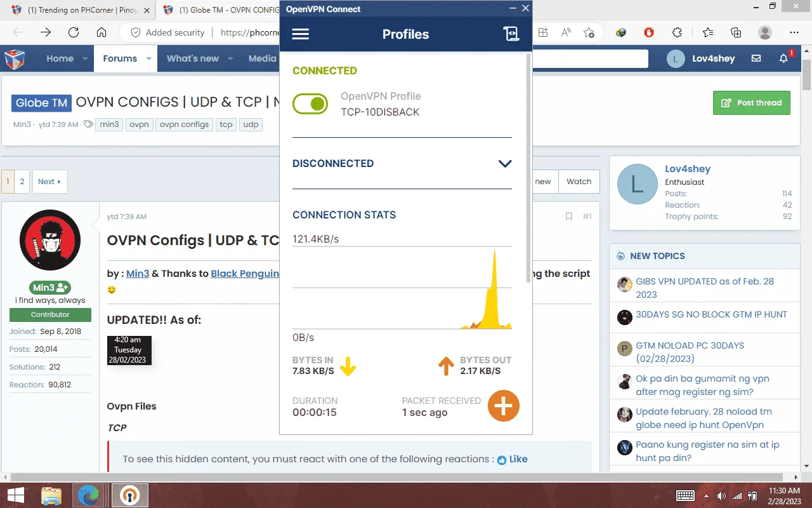Viewport: 812px width, 508px height.
Task: Expand the Forums dropdown arrow
Action: (x=148, y=58)
